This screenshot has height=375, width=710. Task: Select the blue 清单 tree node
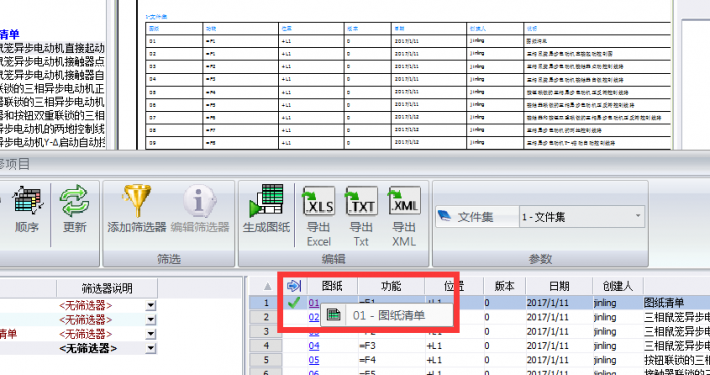pos(10,34)
